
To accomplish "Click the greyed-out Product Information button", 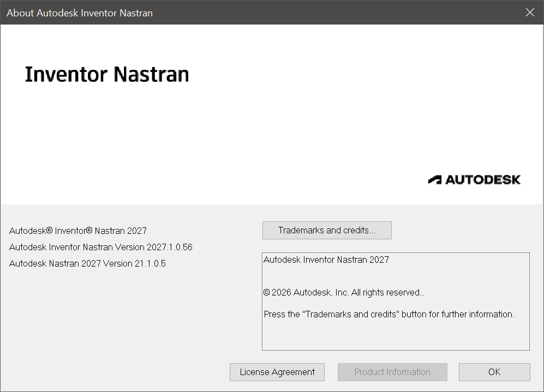I will click(392, 372).
